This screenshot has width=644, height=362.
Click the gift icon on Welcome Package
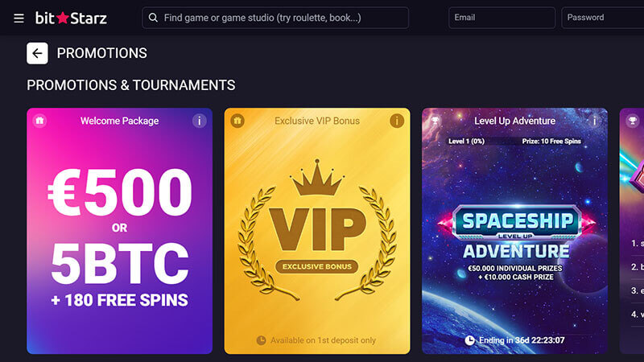[x=39, y=121]
